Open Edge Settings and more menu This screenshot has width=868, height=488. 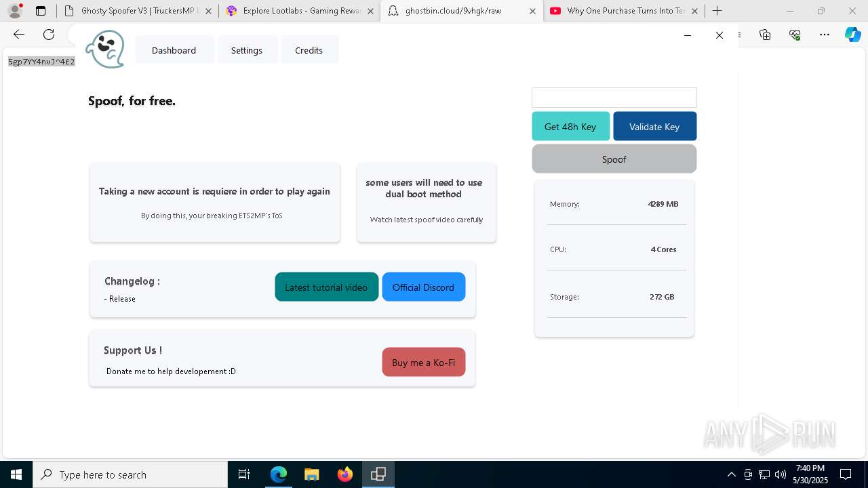point(825,35)
